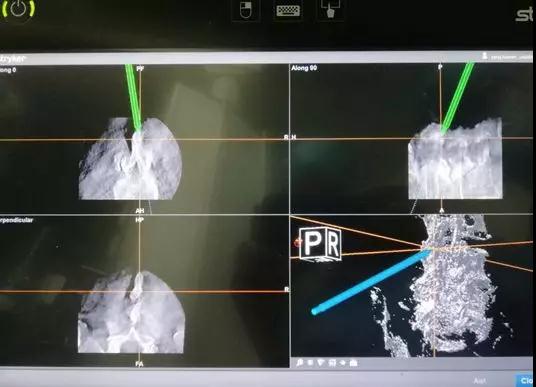Click the blue Close button

click(525, 380)
